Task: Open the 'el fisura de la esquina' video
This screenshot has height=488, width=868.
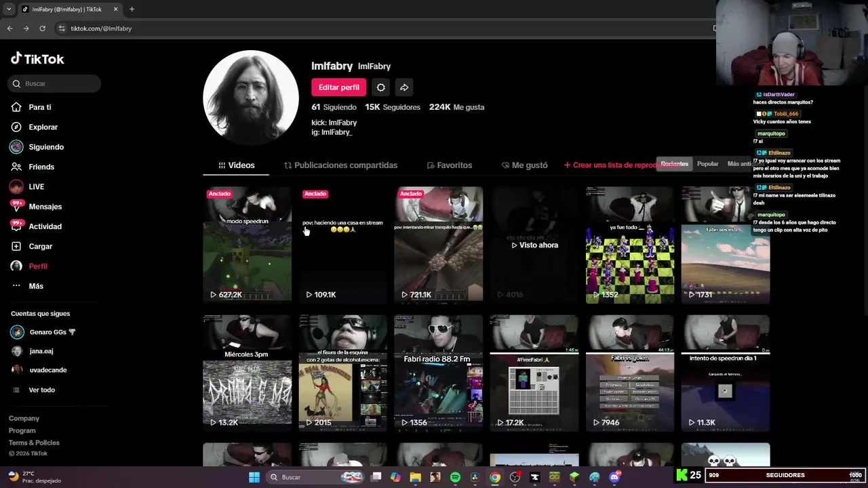Action: pos(342,373)
